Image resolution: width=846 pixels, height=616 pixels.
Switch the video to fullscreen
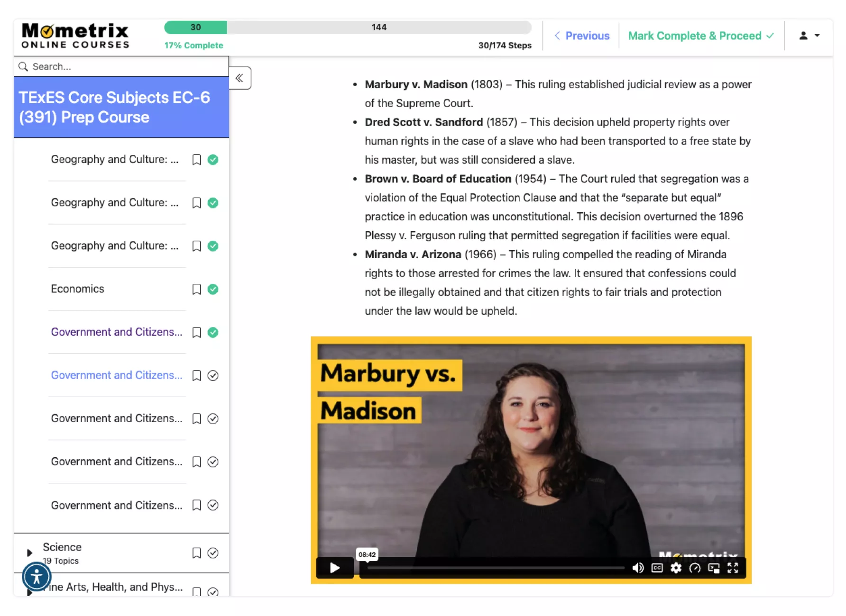pyautogui.click(x=733, y=568)
